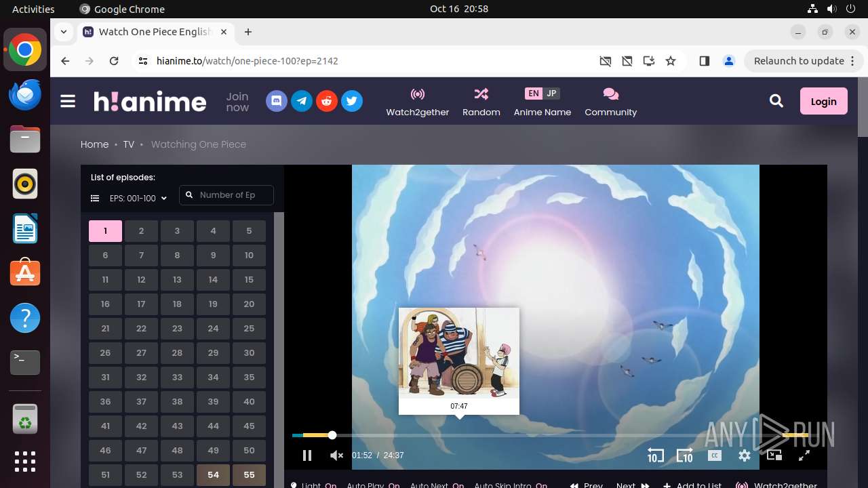Toggle Auto Next option
Viewport: 868px width, 488px height.
[x=437, y=485]
